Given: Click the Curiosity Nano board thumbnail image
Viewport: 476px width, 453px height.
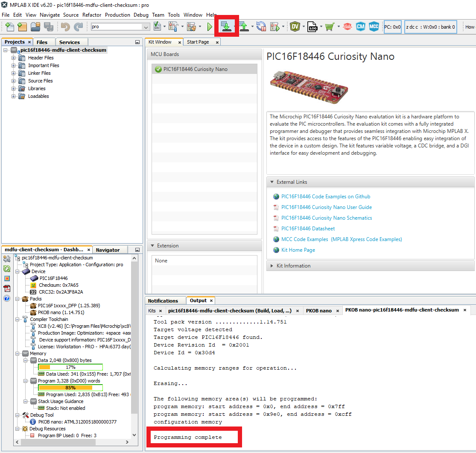Looking at the screenshot, I should click(x=309, y=87).
